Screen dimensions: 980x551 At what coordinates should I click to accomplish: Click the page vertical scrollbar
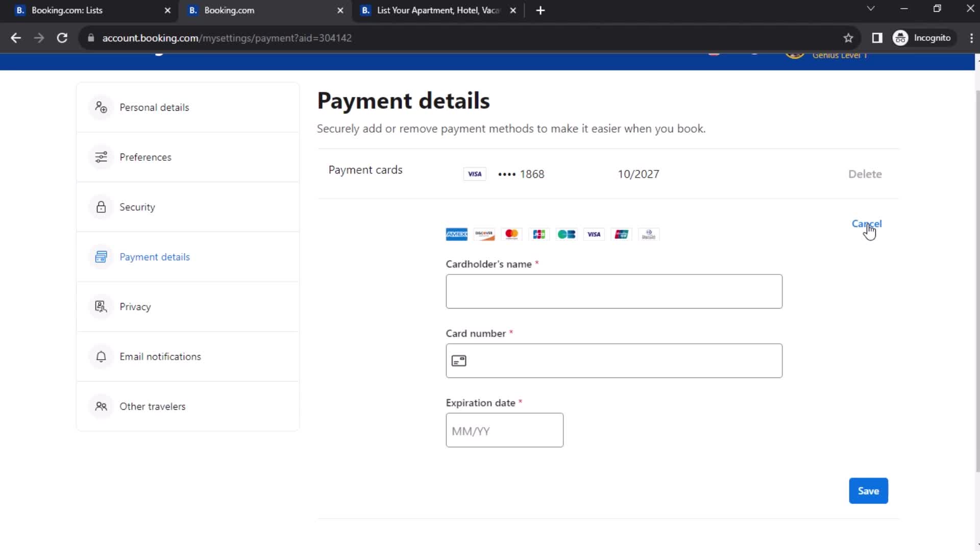coord(977,281)
